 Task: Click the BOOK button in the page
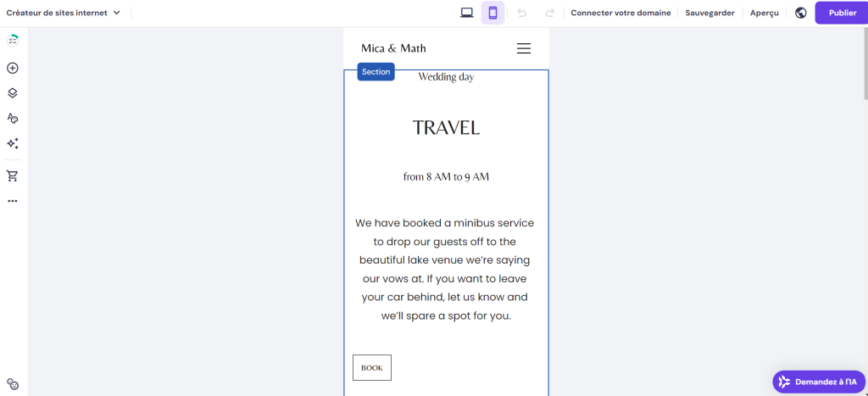click(372, 368)
